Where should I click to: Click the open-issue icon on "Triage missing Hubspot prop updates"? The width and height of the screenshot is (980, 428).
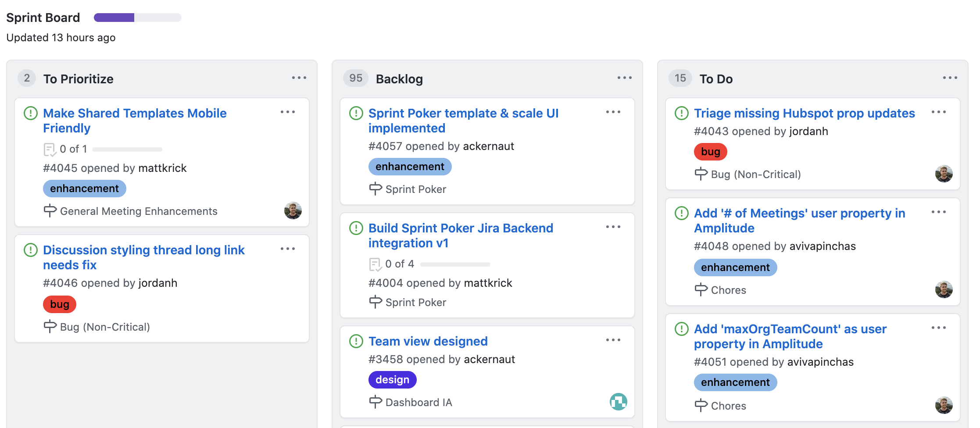[681, 113]
